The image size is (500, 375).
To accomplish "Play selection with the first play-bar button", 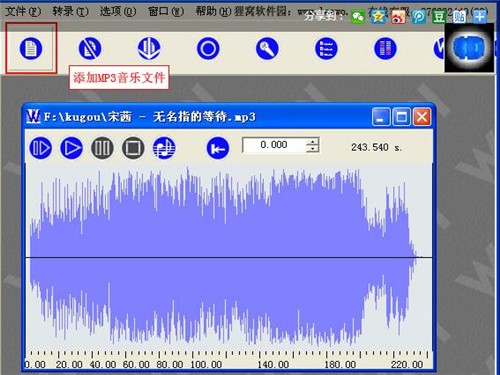I will click(41, 148).
